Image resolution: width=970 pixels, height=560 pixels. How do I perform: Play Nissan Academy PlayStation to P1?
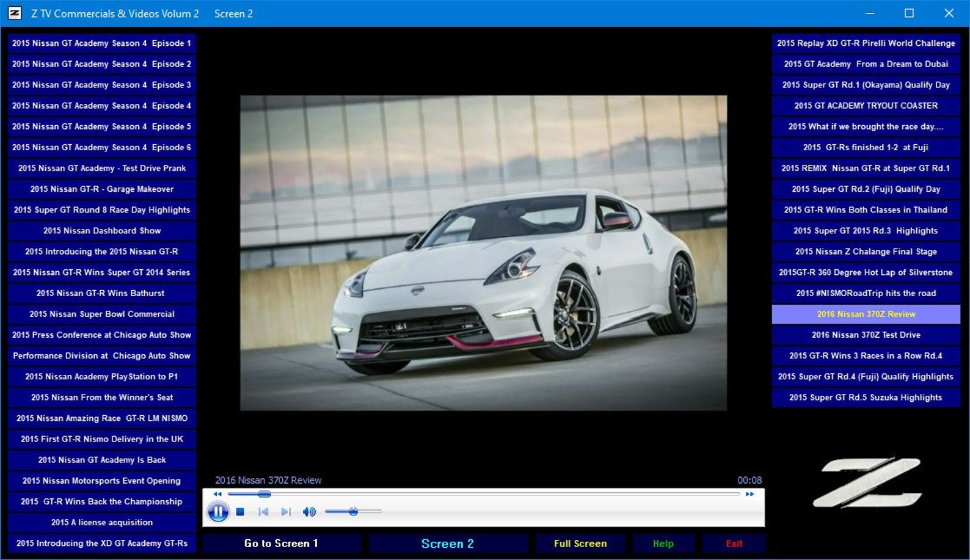tap(102, 377)
